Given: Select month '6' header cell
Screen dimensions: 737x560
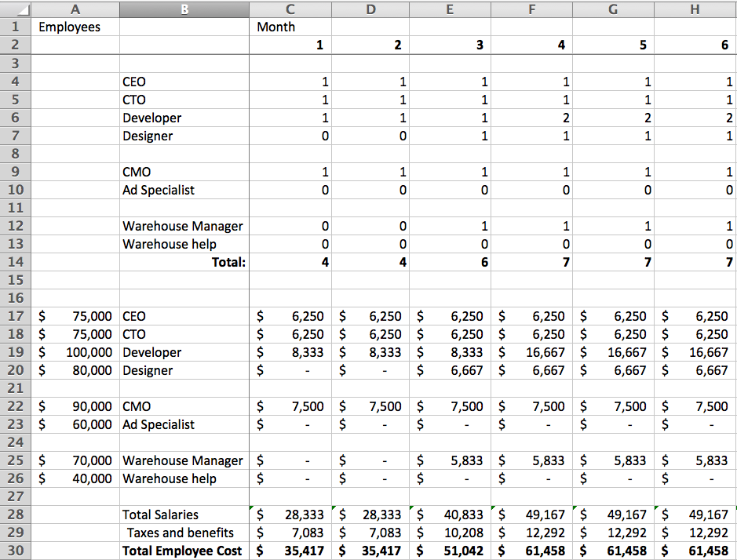Looking at the screenshot, I should point(695,45).
